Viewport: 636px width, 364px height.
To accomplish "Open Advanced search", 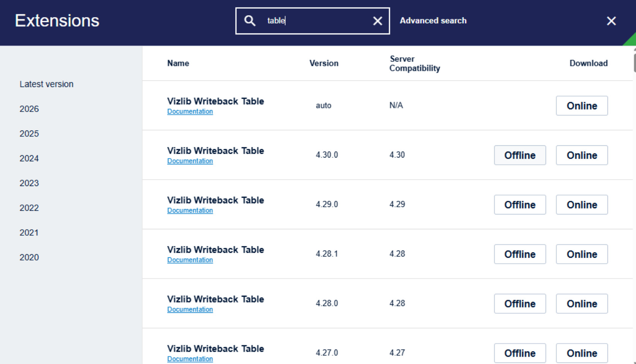I will coord(433,20).
